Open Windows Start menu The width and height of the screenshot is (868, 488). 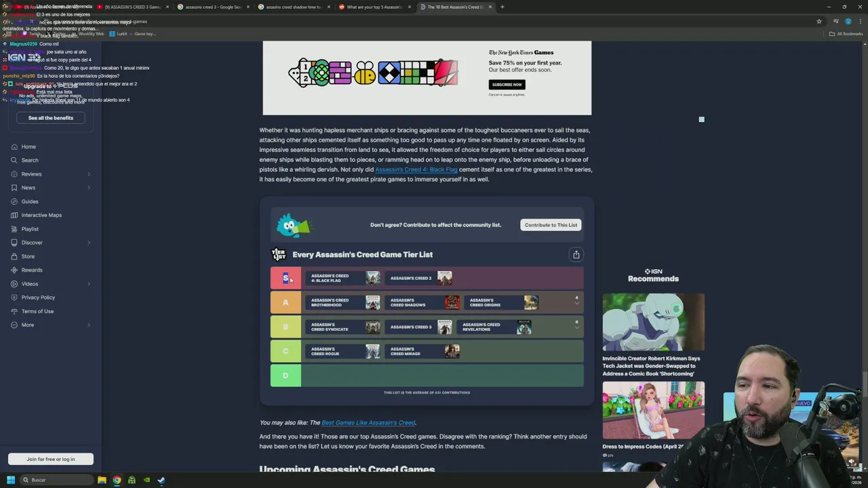click(x=10, y=480)
